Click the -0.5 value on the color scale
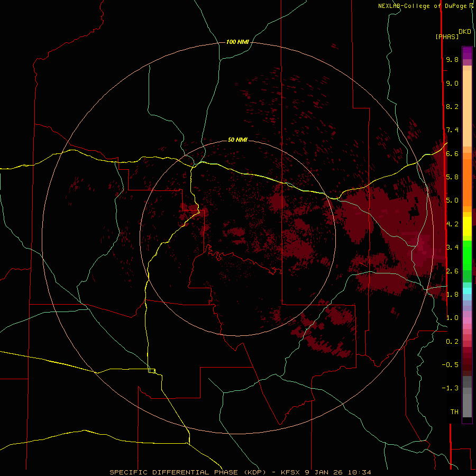476x476 pixels. [450, 365]
